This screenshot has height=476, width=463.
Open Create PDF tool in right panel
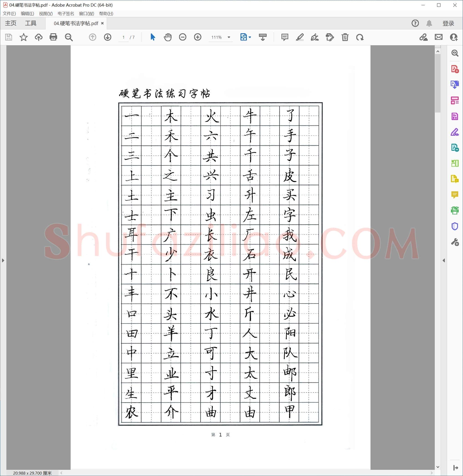(455, 69)
